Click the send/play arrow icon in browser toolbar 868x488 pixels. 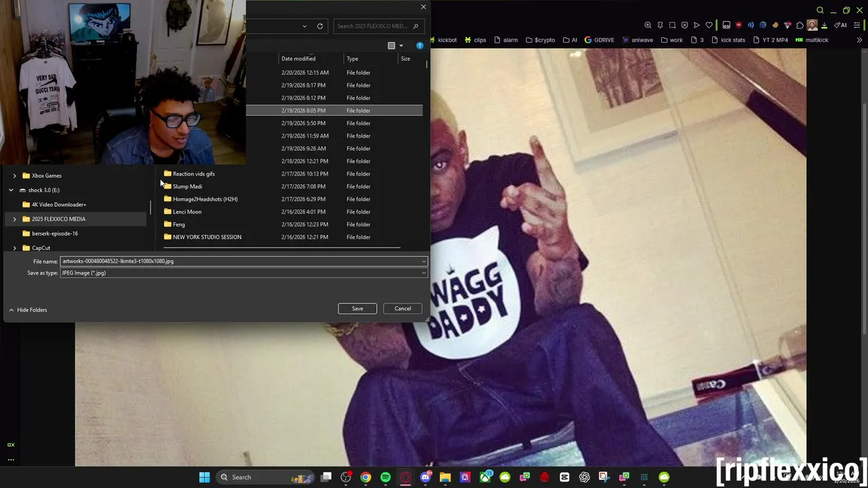(696, 25)
